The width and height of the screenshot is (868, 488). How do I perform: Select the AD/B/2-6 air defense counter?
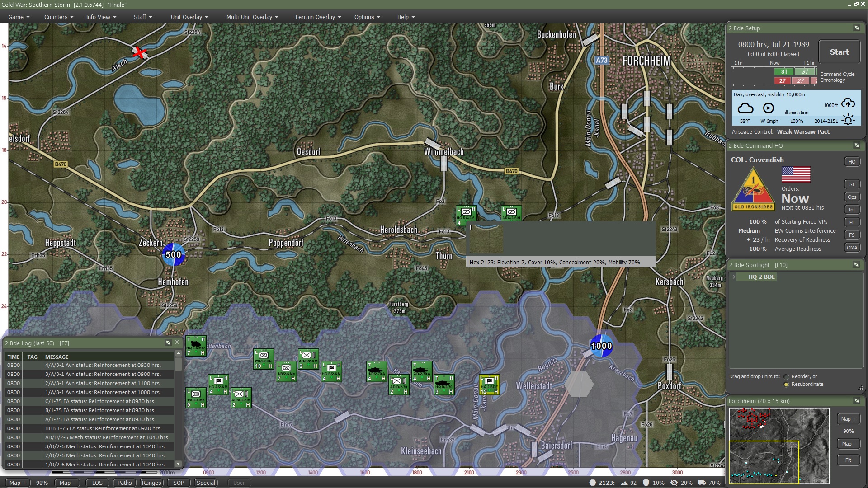click(308, 359)
